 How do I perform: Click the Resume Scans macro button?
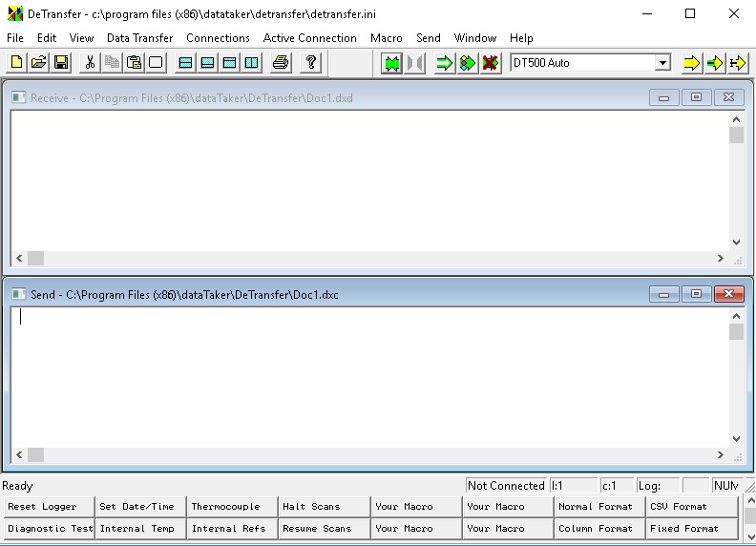(x=324, y=529)
